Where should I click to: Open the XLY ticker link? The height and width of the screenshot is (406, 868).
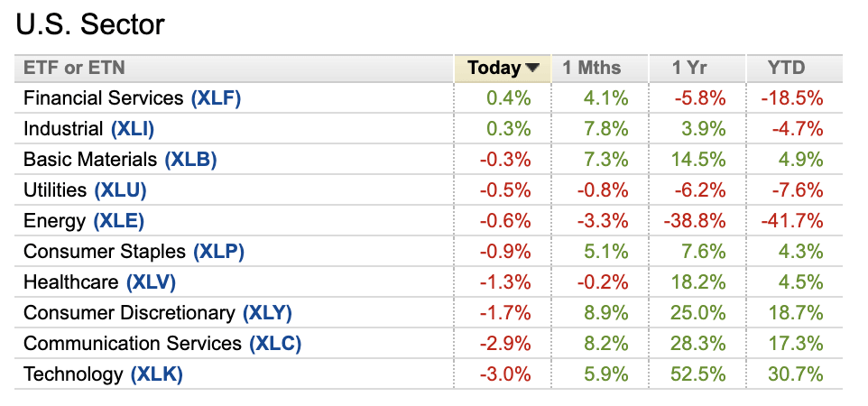(x=267, y=313)
